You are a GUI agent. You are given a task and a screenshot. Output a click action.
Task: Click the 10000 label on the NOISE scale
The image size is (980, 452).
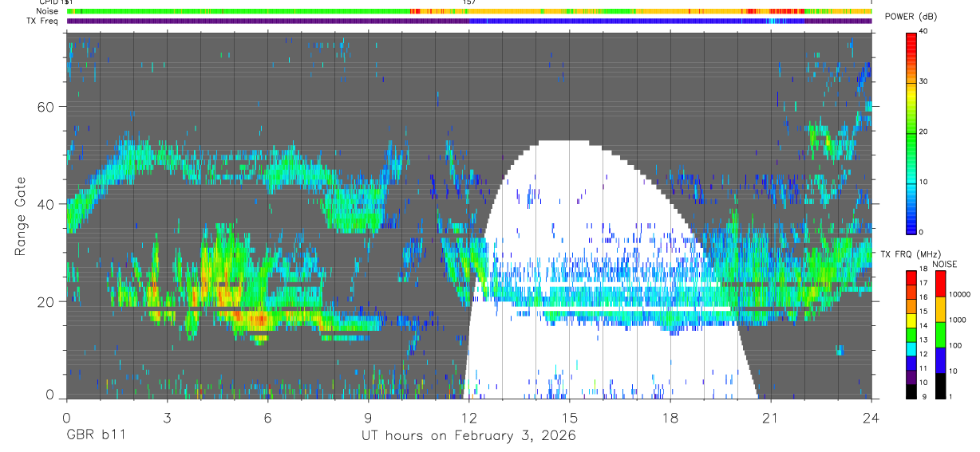958,295
